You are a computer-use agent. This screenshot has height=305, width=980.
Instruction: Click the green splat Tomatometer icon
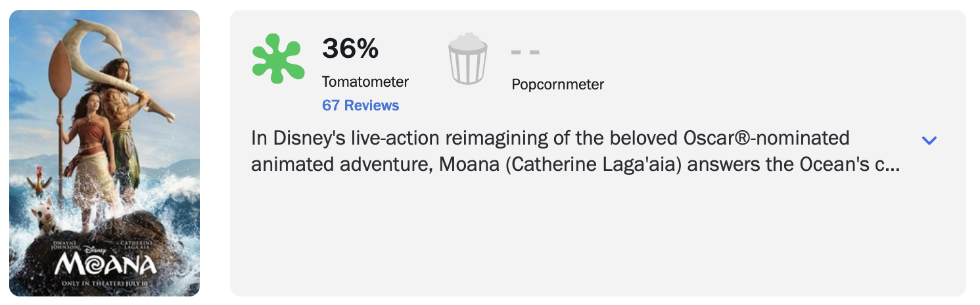coord(279,59)
